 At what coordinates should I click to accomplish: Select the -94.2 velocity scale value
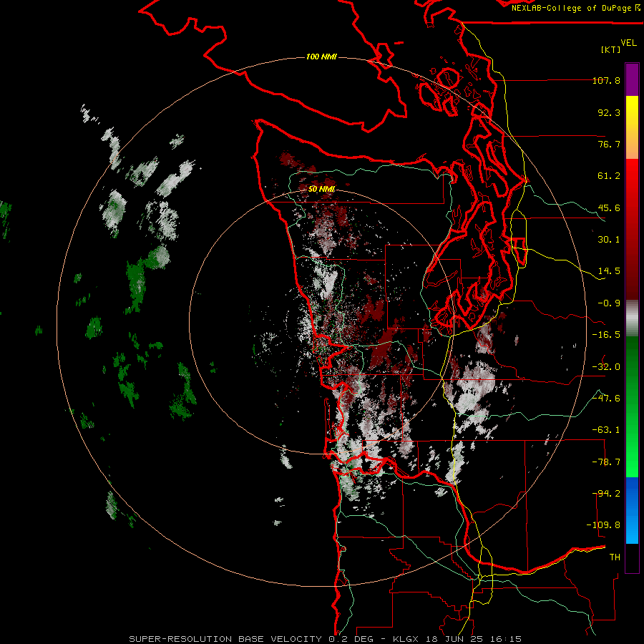coord(606,494)
